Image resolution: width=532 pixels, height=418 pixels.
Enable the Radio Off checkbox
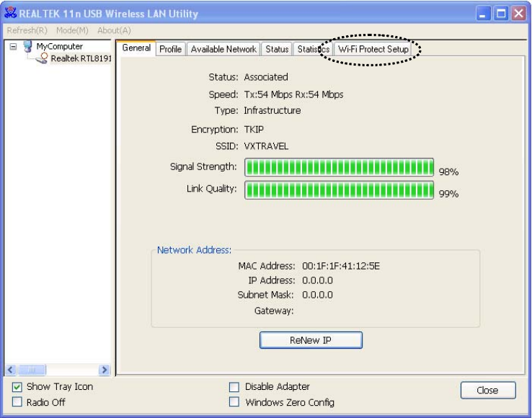[17, 402]
